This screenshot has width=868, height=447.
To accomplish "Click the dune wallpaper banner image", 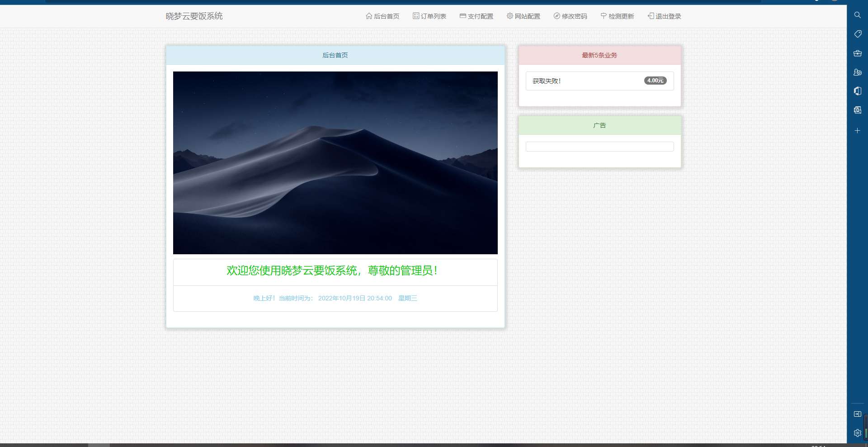I will click(x=335, y=163).
